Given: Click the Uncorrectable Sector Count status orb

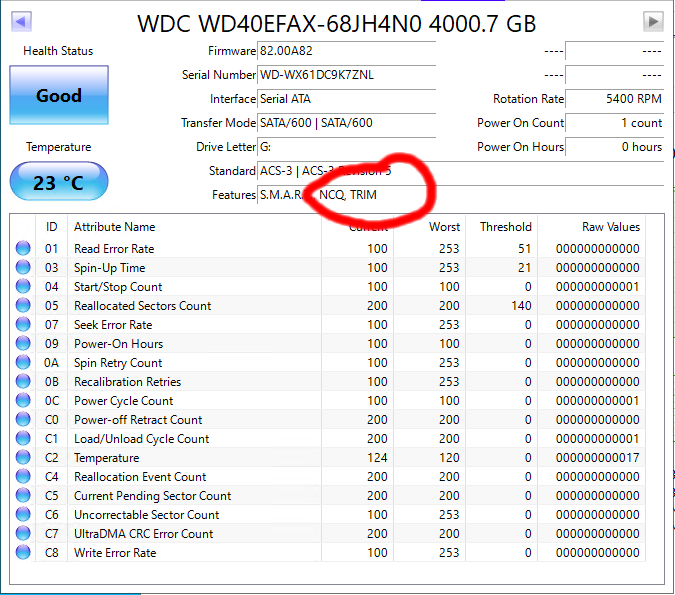Looking at the screenshot, I should click(x=23, y=514).
